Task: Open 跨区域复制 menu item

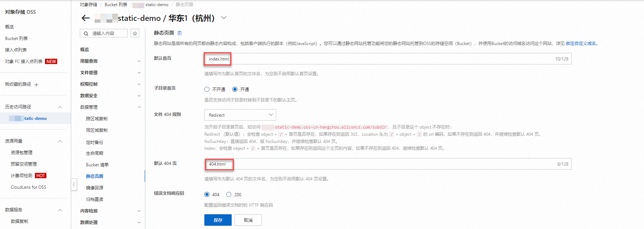Action: (97, 119)
